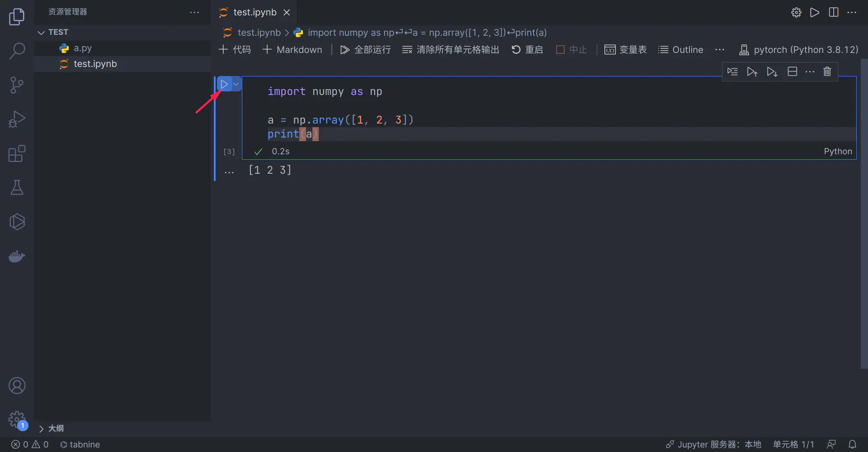Image resolution: width=868 pixels, height=452 pixels.
Task: Insert a new Markdown cell
Action: [x=292, y=50]
